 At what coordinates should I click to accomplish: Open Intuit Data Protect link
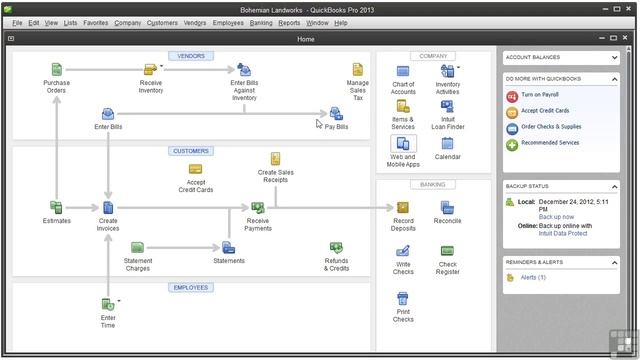[562, 233]
